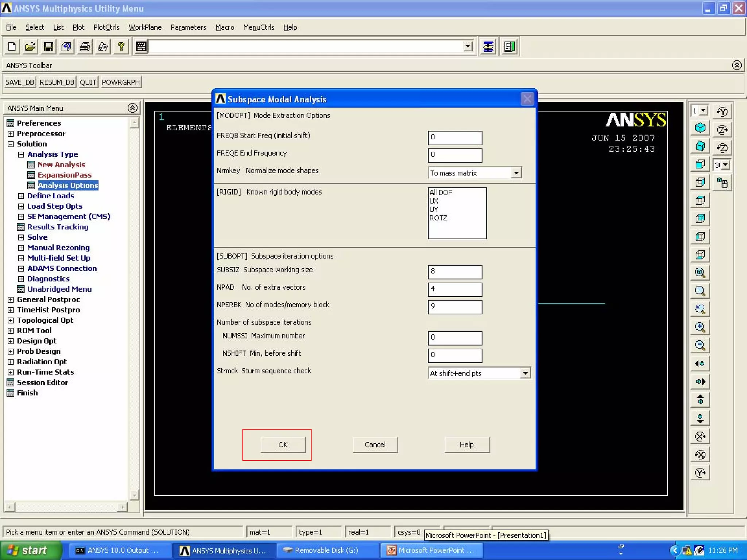The width and height of the screenshot is (747, 560).
Task: Click the Dynamic Model Mode mouse icon
Action: tap(722, 183)
